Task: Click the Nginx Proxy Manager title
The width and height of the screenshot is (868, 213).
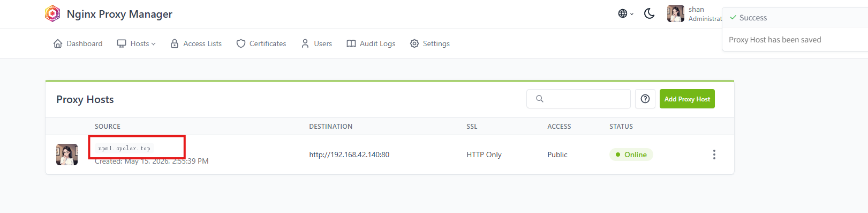Action: [119, 14]
